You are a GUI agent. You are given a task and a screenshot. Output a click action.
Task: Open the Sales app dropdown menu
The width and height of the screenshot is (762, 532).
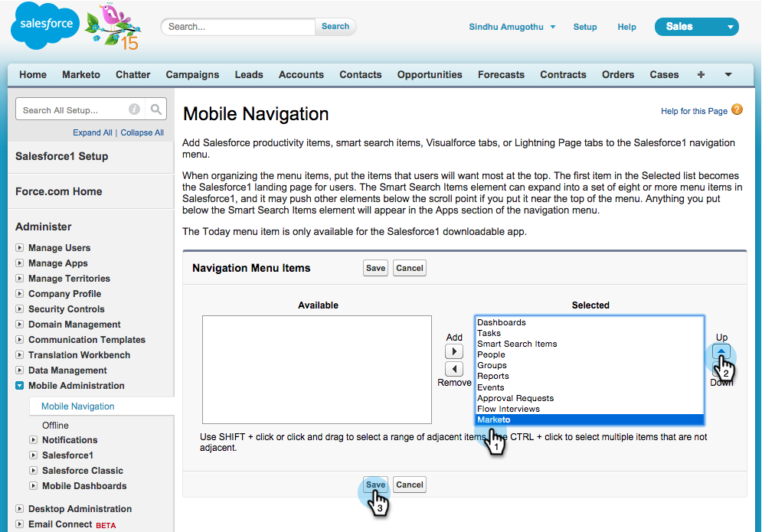[696, 27]
